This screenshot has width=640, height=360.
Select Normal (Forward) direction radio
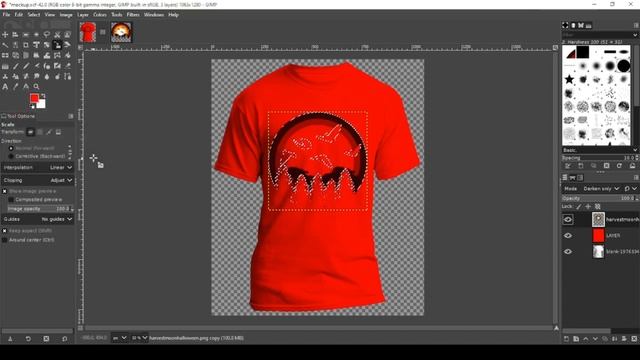point(11,148)
